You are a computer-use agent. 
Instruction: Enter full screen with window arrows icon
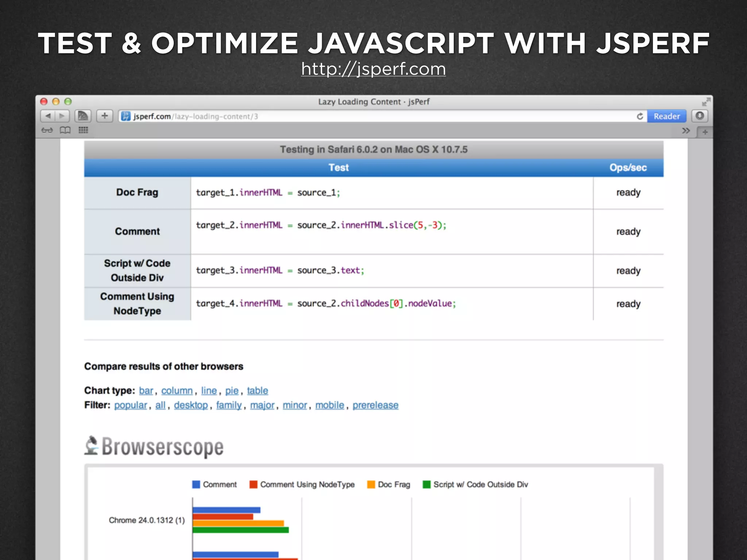[706, 102]
